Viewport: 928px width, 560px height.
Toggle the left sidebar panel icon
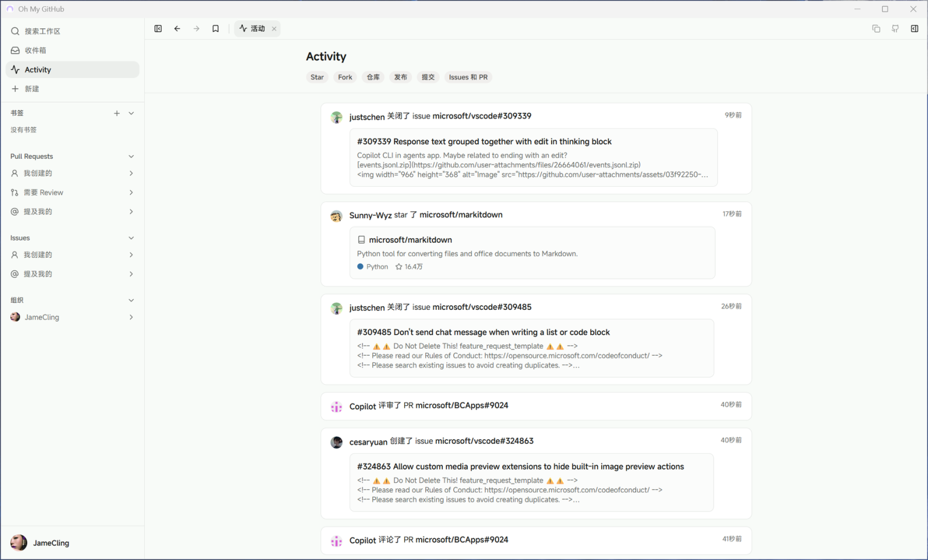158,28
